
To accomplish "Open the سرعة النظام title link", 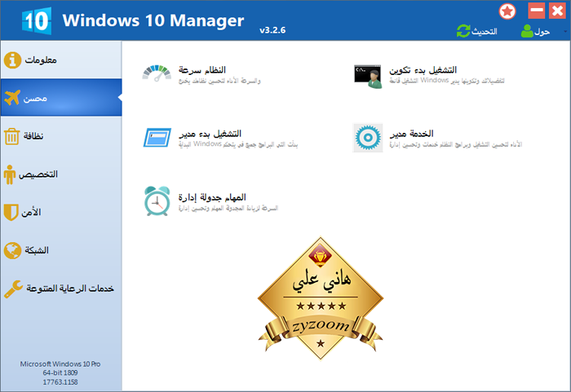I will tap(202, 70).
